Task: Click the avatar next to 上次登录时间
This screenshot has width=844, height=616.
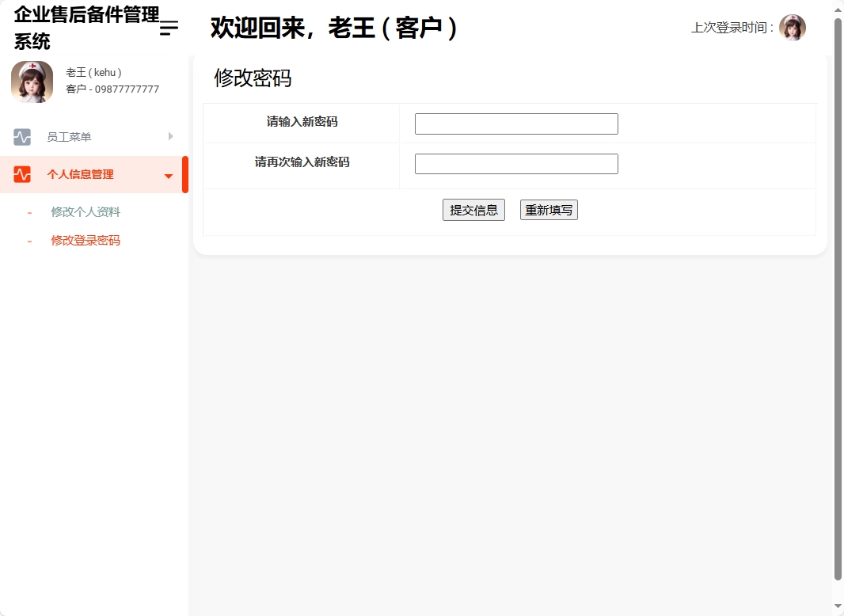Action: pos(792,27)
